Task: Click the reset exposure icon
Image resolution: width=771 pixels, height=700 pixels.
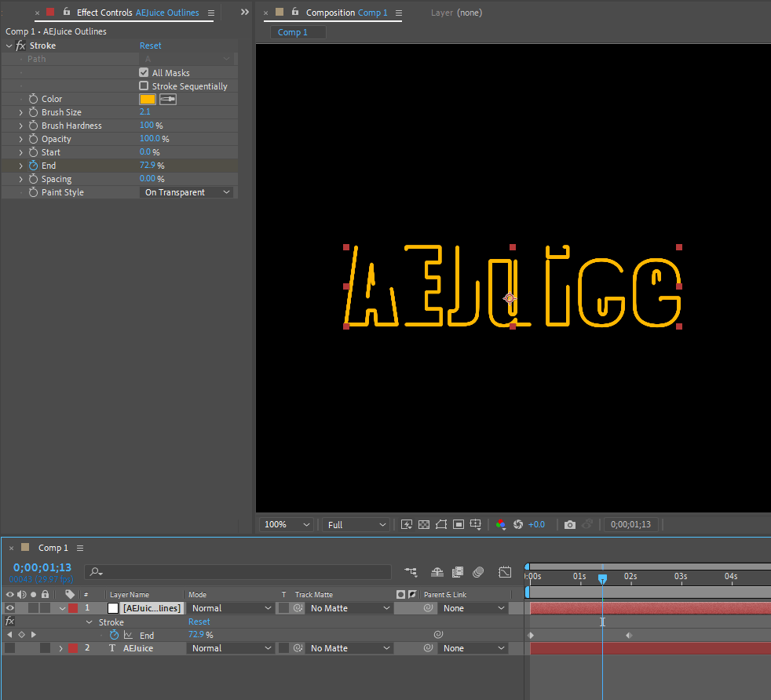Action: point(518,524)
